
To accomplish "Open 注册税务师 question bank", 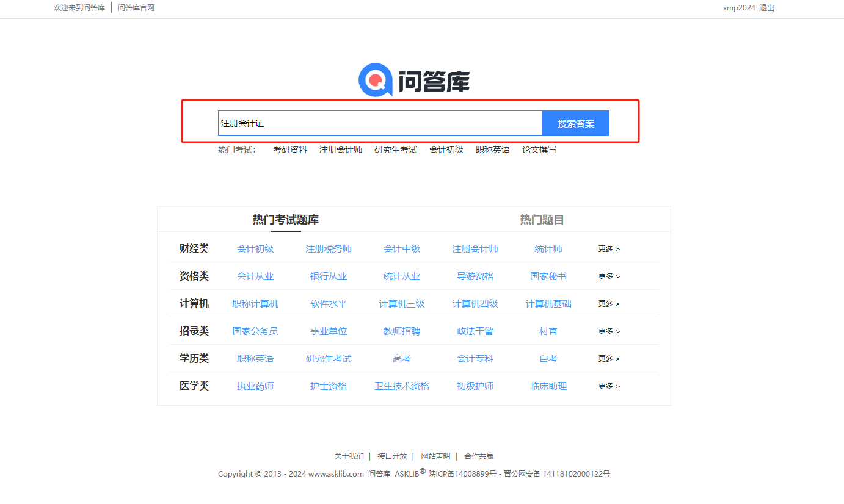I will tap(329, 249).
